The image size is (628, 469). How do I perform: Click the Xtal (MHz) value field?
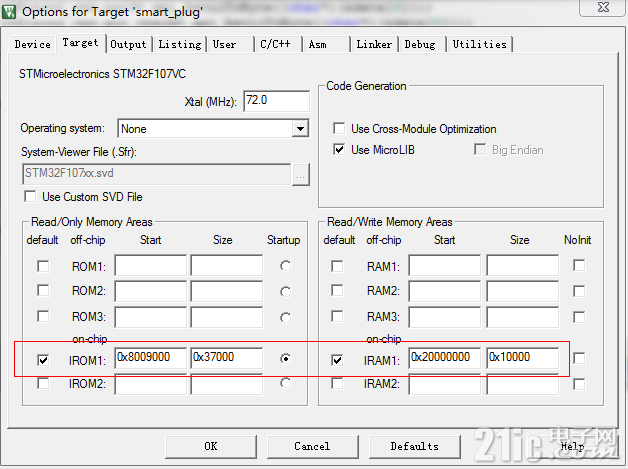pos(276,101)
